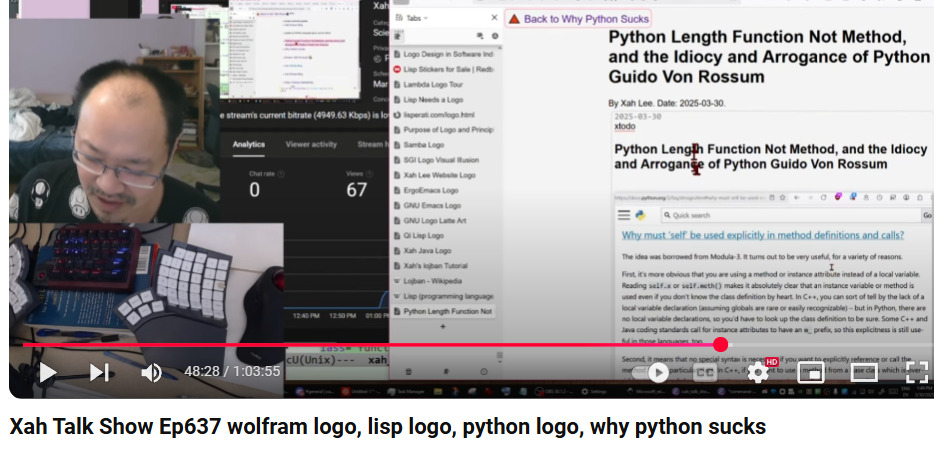
Task: Open the Qi Lisp Logo tab
Action: [x=444, y=235]
